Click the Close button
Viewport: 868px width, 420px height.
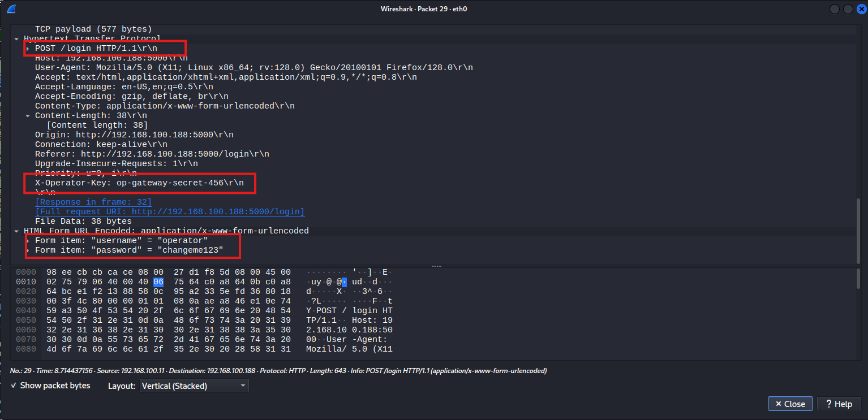(790, 404)
